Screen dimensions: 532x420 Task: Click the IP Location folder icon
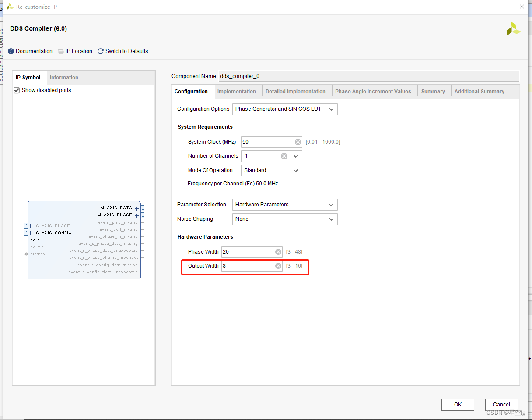[61, 51]
